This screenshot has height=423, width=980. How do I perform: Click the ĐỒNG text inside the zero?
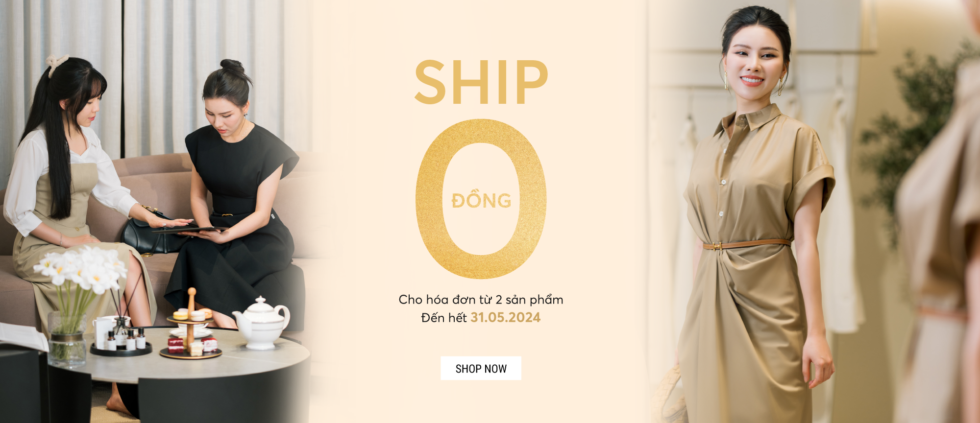point(481,200)
